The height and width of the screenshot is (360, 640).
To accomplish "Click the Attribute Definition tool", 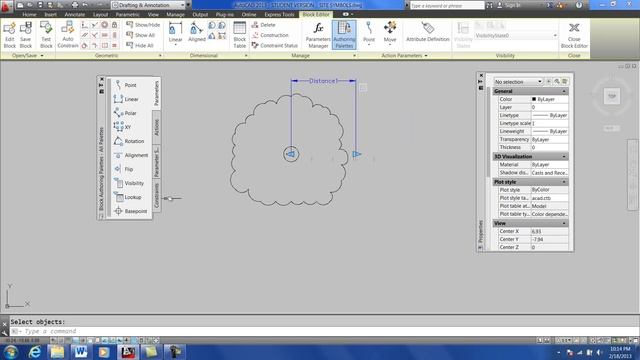I will (428, 33).
